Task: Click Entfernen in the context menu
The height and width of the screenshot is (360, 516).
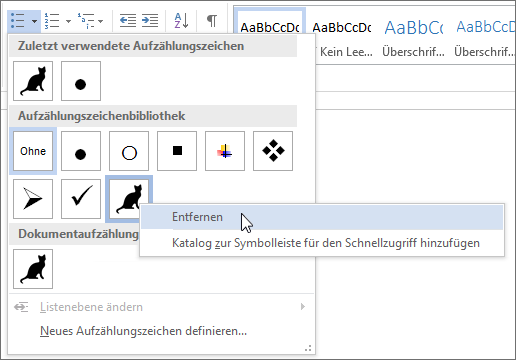Action: [x=322, y=217]
